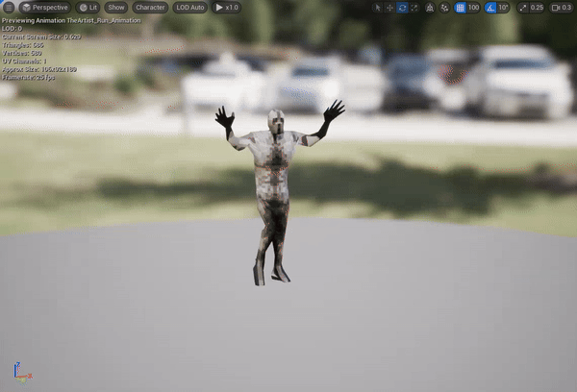Screen dimensions: 577x392
Task: Open the LOD Auto menu
Action: pos(189,8)
